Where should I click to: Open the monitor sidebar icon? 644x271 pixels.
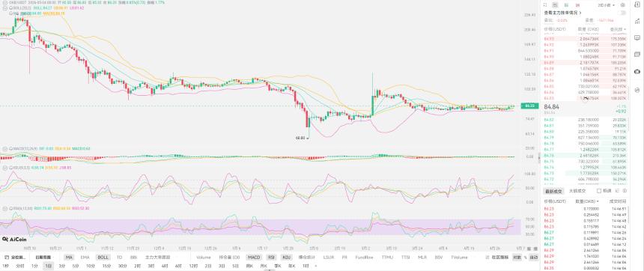pos(637,37)
